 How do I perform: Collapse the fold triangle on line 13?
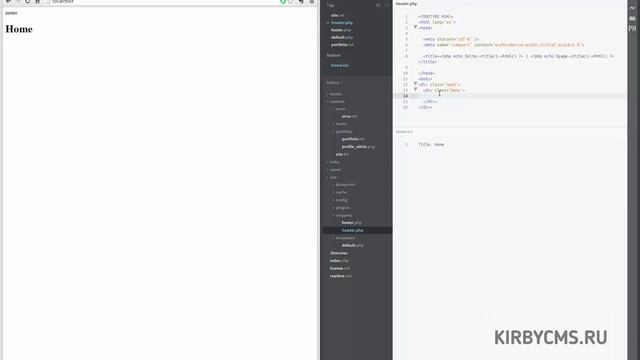point(416,90)
